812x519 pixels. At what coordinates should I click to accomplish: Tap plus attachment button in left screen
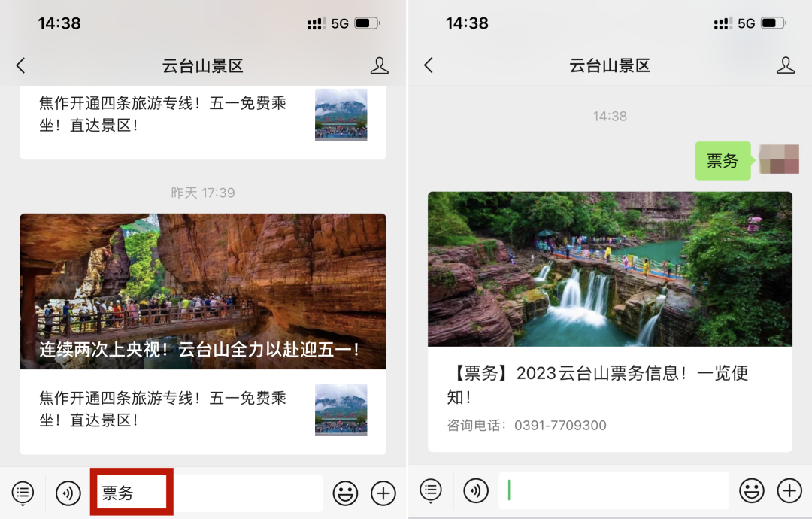click(383, 493)
